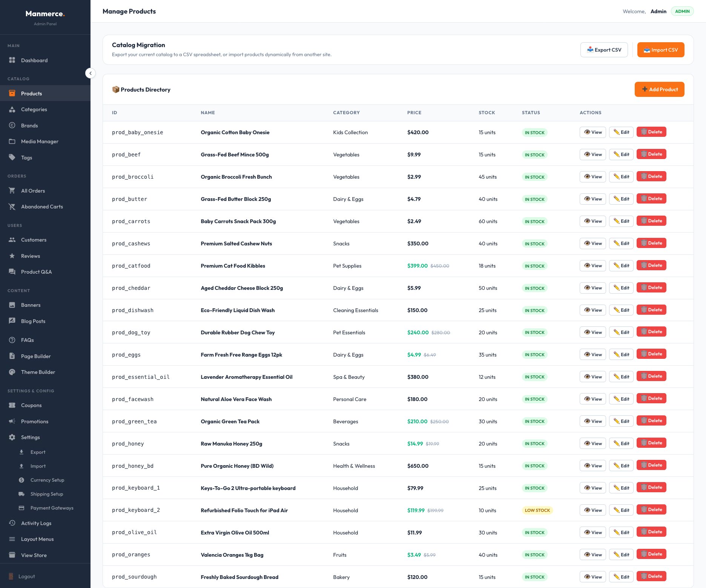The height and width of the screenshot is (588, 706).
Task: Click the View Store storefront icon
Action: [x=12, y=555]
